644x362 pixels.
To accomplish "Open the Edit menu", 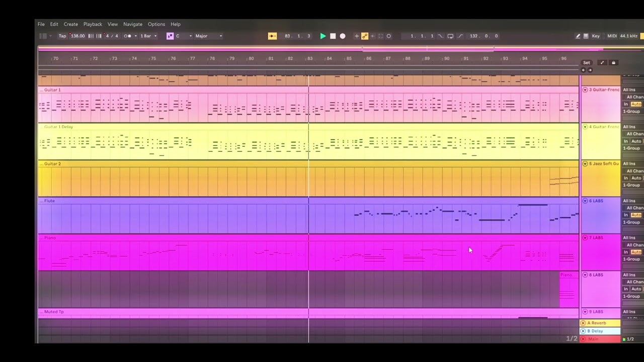I will pyautogui.click(x=54, y=24).
